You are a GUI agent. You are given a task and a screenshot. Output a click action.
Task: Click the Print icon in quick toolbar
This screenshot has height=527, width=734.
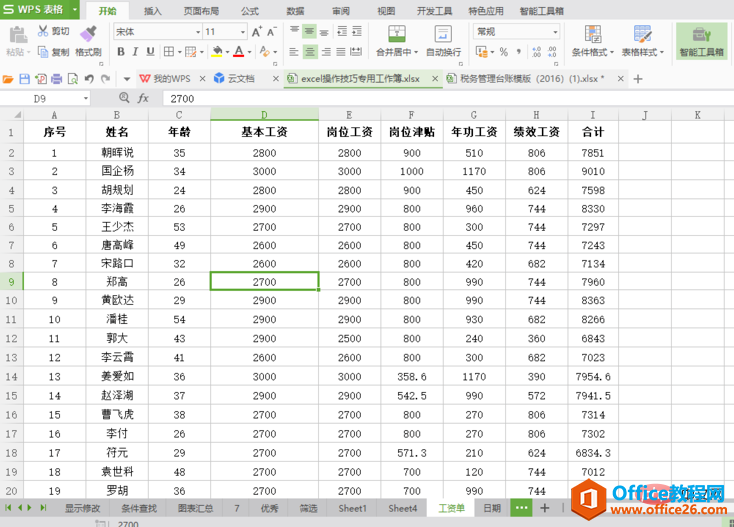coord(57,79)
